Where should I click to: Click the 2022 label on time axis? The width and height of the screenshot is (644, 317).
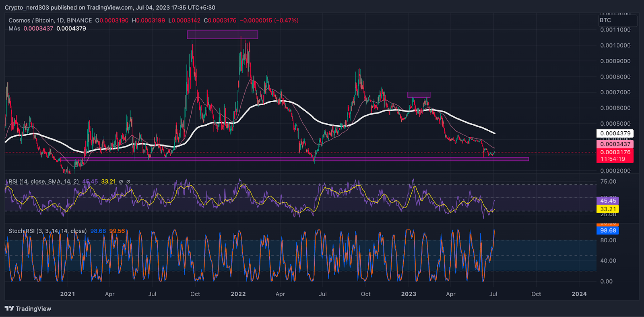point(238,294)
